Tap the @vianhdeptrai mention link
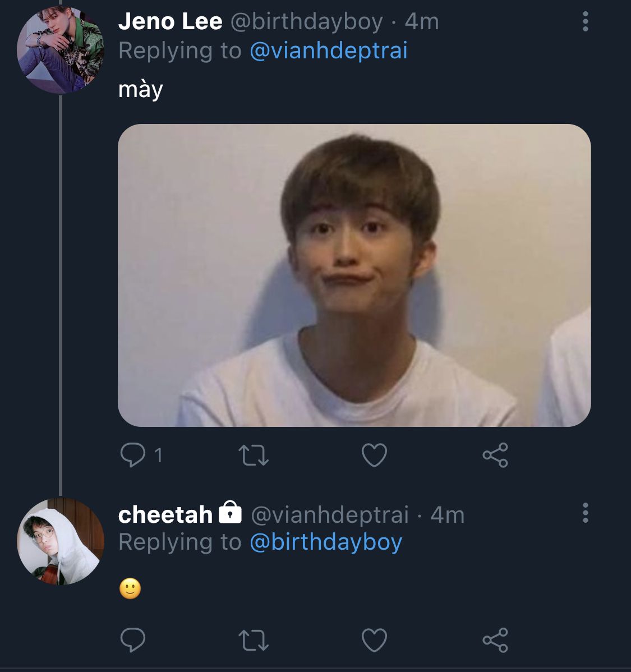The image size is (631, 672). tap(328, 50)
